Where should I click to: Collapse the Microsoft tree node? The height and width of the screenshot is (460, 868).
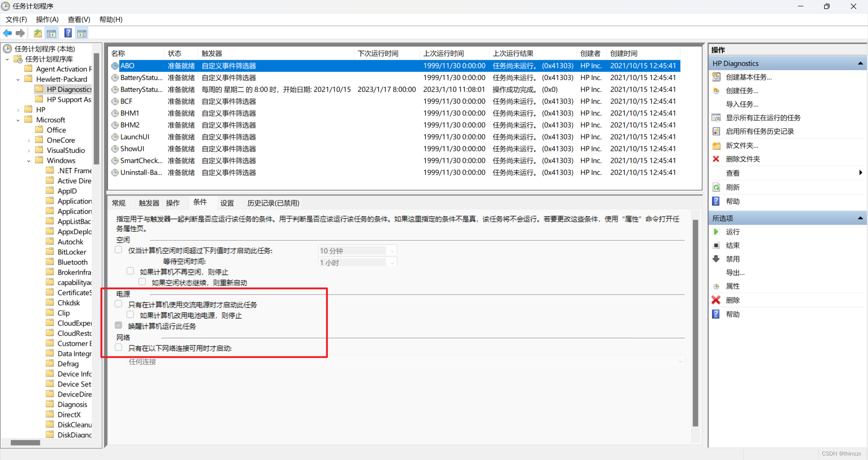click(18, 120)
